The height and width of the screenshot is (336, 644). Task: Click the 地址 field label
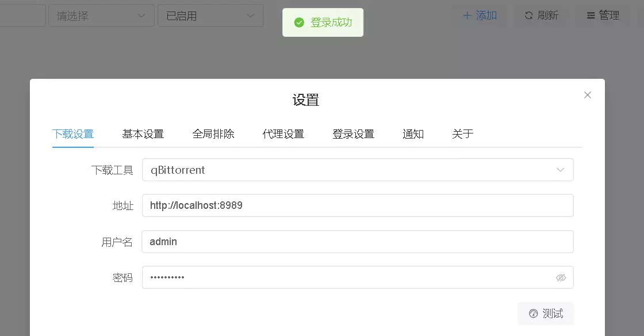123,206
